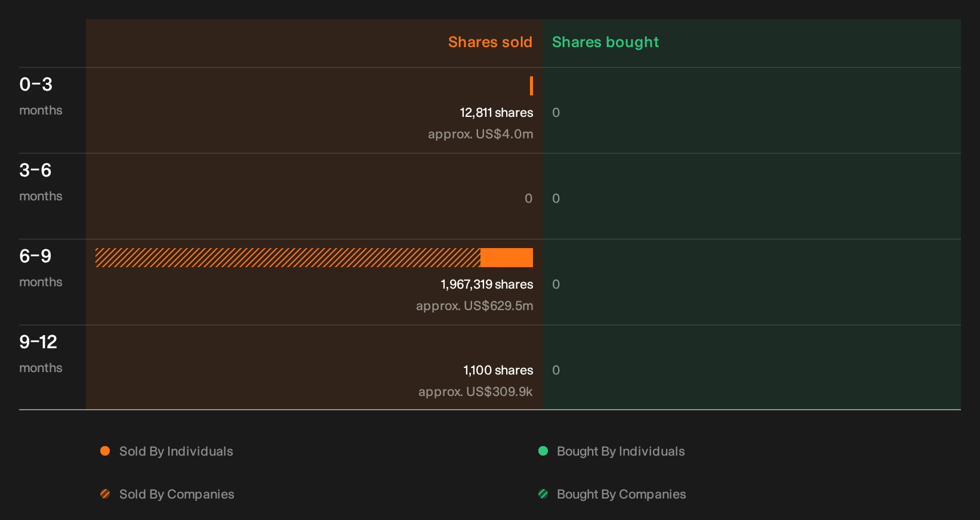The height and width of the screenshot is (520, 980).
Task: Click the Bought By Individuals green legend dot
Action: [x=543, y=451]
